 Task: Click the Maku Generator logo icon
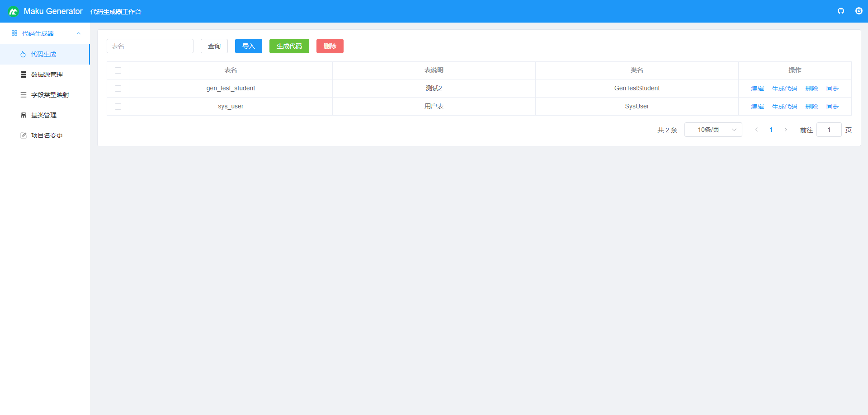(13, 11)
